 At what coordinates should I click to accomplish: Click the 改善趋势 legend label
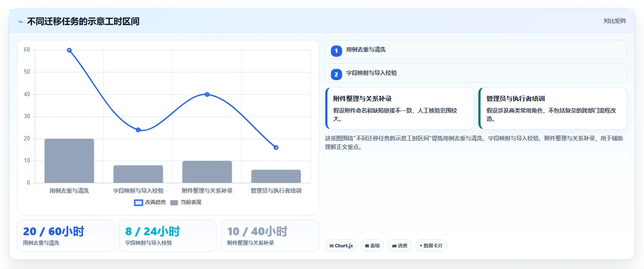pos(155,202)
